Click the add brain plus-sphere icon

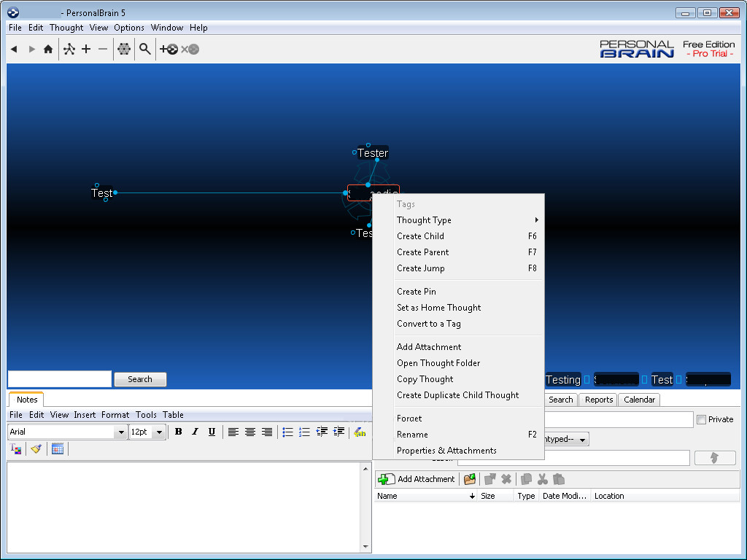(169, 49)
